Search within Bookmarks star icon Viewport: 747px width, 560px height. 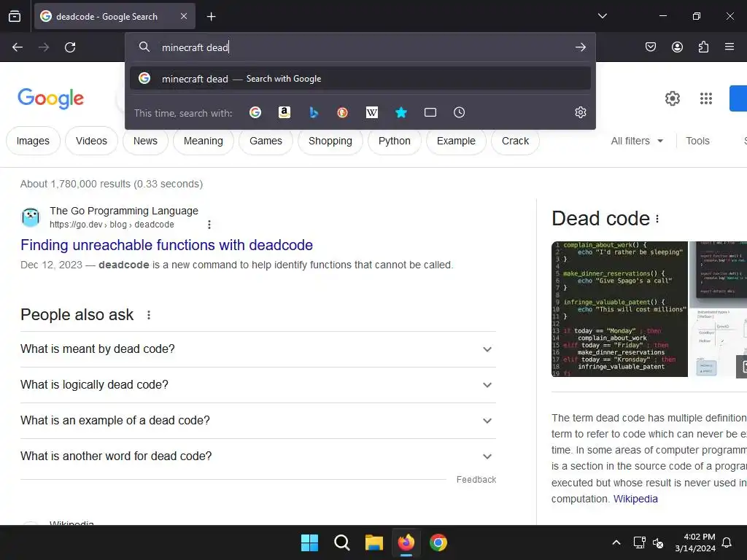[401, 112]
